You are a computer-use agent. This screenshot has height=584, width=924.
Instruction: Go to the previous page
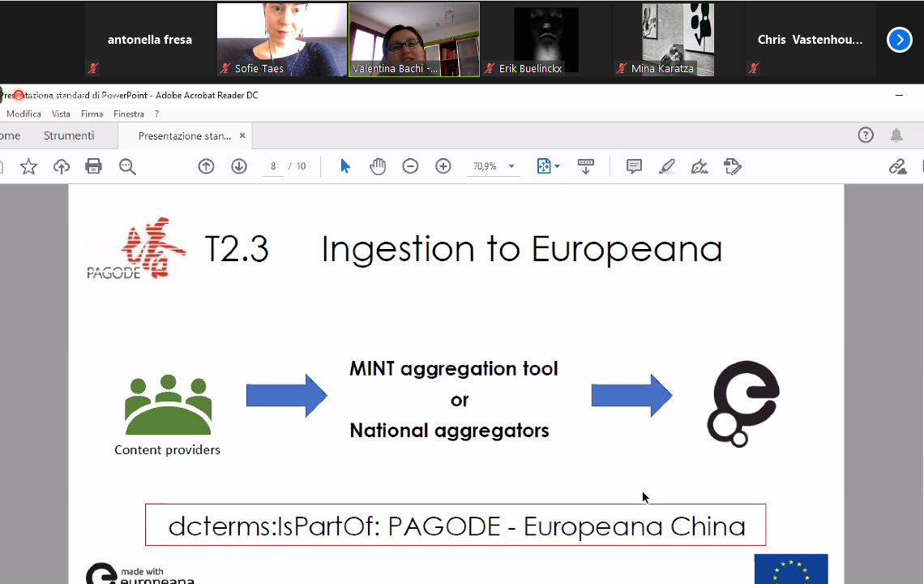(206, 167)
